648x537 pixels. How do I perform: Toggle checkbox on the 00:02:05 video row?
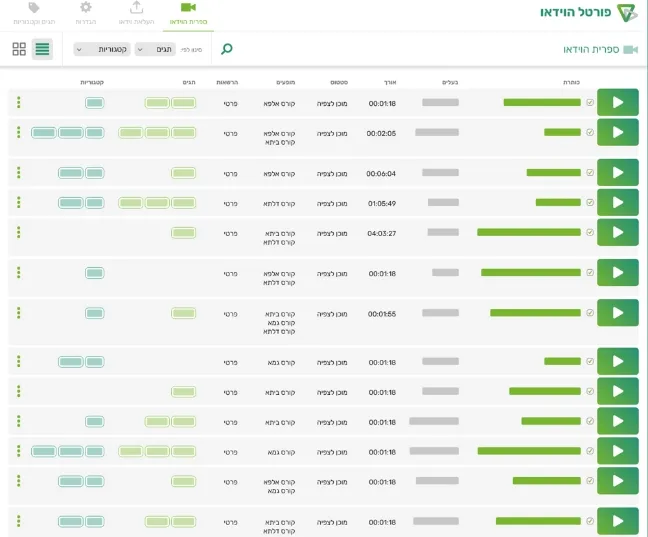click(589, 132)
